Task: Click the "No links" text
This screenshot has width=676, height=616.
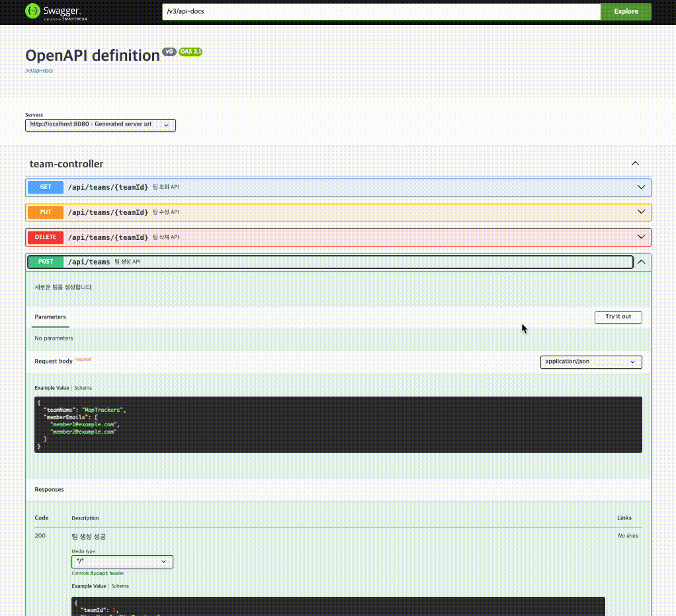Action: 628,536
